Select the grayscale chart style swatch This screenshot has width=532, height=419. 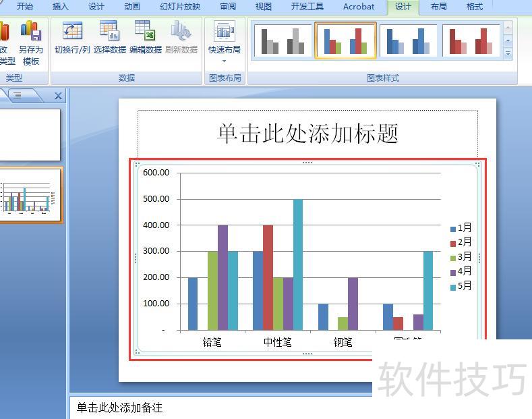(283, 40)
